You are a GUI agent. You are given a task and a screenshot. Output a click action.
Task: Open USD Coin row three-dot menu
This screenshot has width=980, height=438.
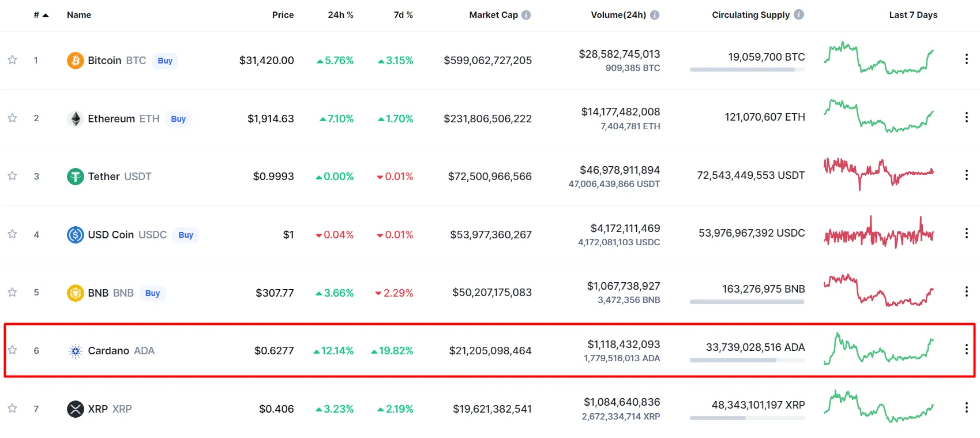coord(967,233)
